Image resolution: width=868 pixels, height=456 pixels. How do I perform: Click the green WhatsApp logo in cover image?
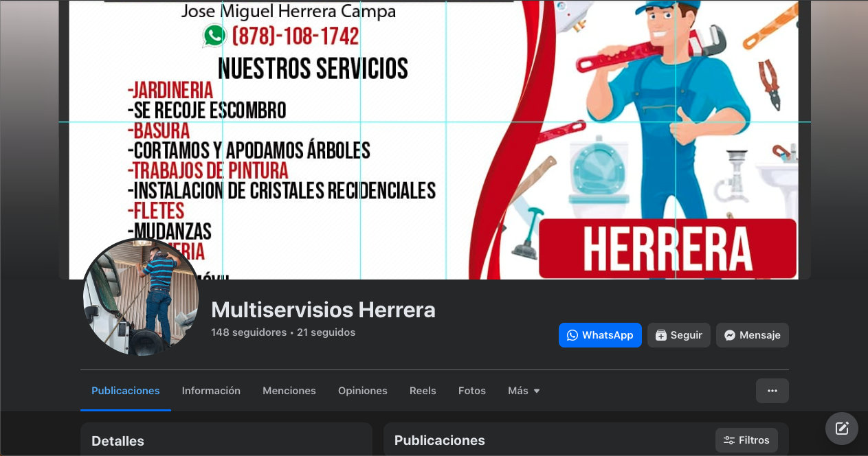[214, 36]
